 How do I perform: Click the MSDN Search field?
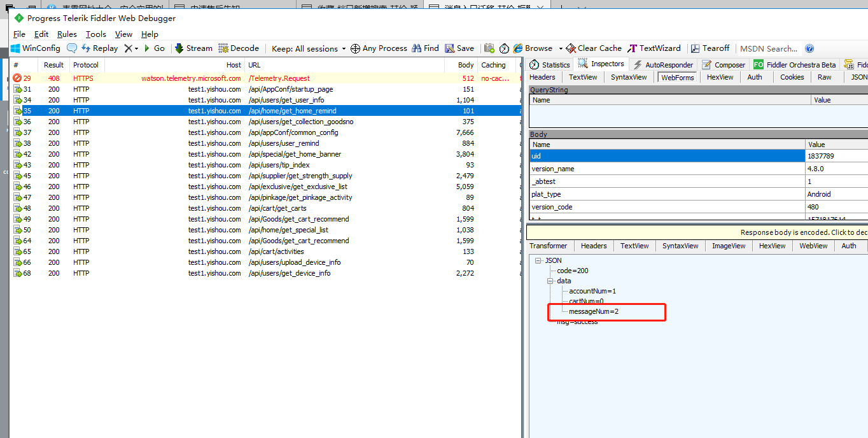pos(769,48)
